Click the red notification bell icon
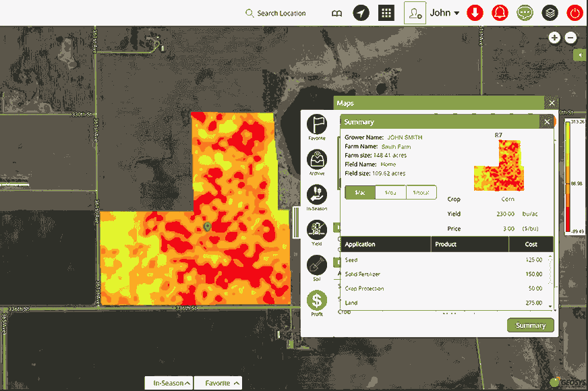The height and width of the screenshot is (391, 588). 500,13
